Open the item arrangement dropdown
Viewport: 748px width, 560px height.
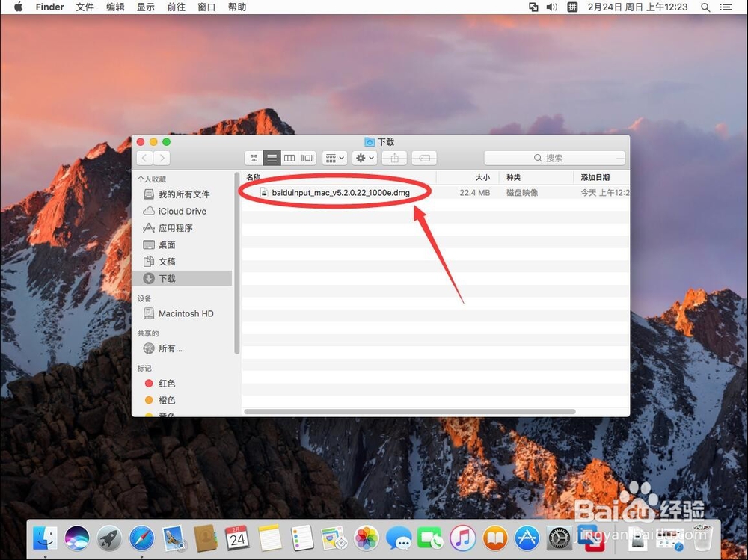(334, 158)
